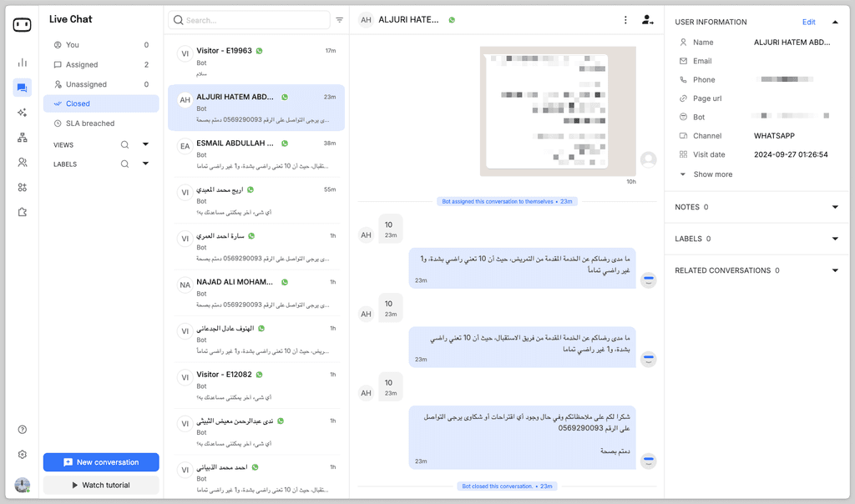Screen dimensions: 855x504
Task: Click the New conversation button
Action: coord(100,461)
